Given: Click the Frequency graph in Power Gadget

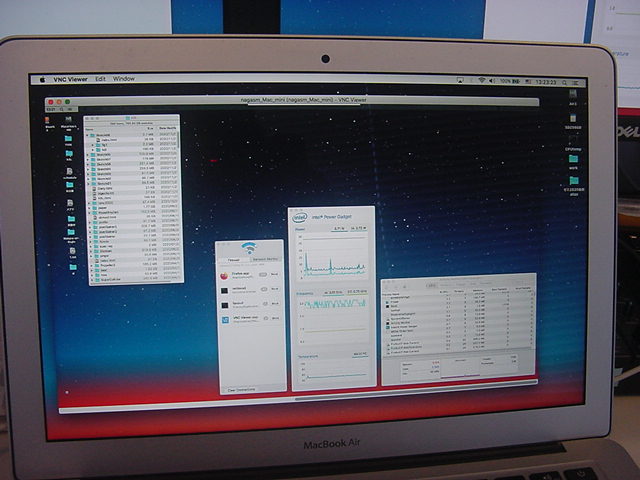Looking at the screenshot, I should click(333, 320).
